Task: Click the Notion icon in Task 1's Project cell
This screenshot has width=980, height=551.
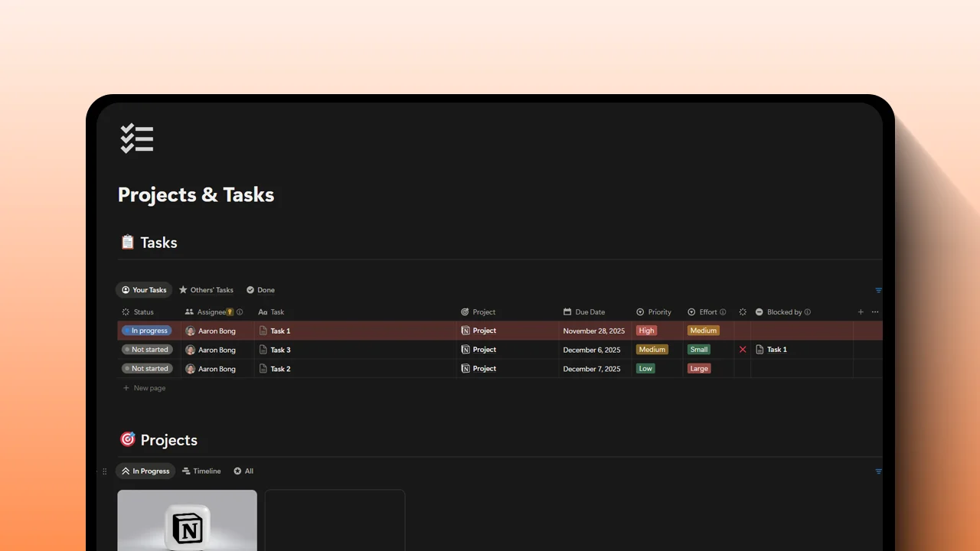Action: point(465,331)
